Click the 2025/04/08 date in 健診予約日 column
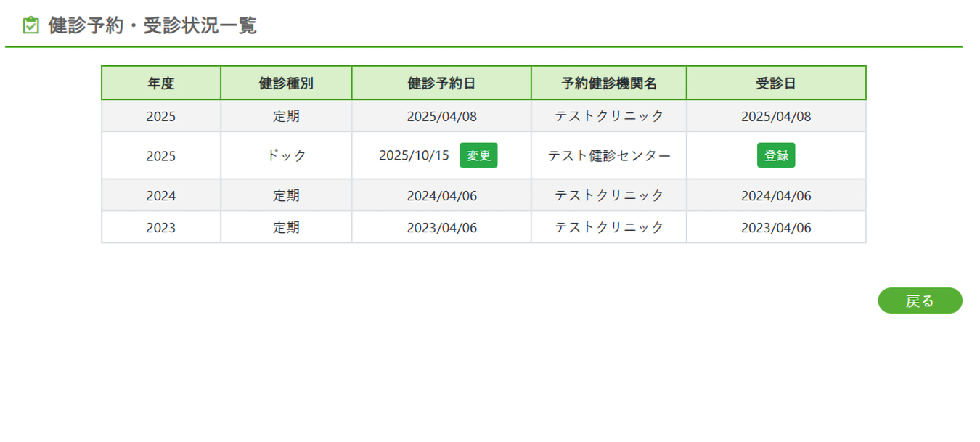Image resolution: width=980 pixels, height=442 pixels. point(441,116)
